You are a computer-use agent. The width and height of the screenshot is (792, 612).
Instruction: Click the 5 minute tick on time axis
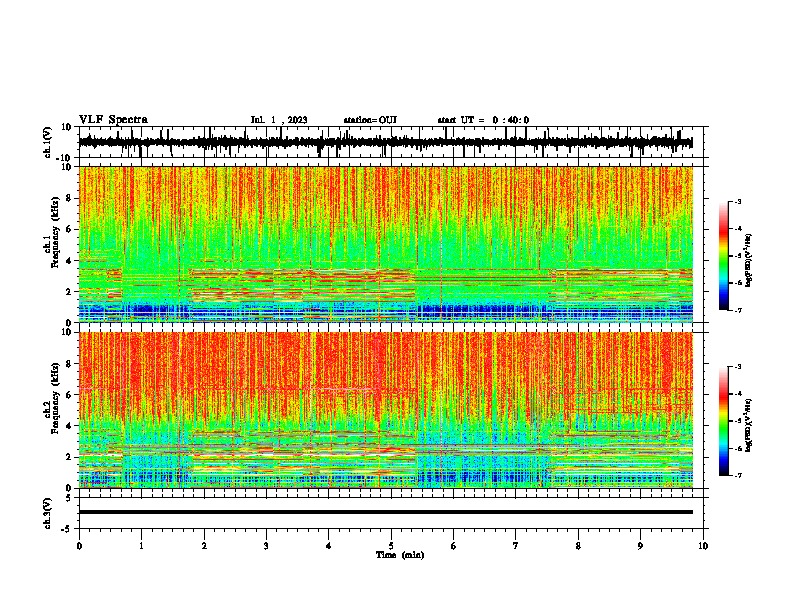[x=391, y=546]
